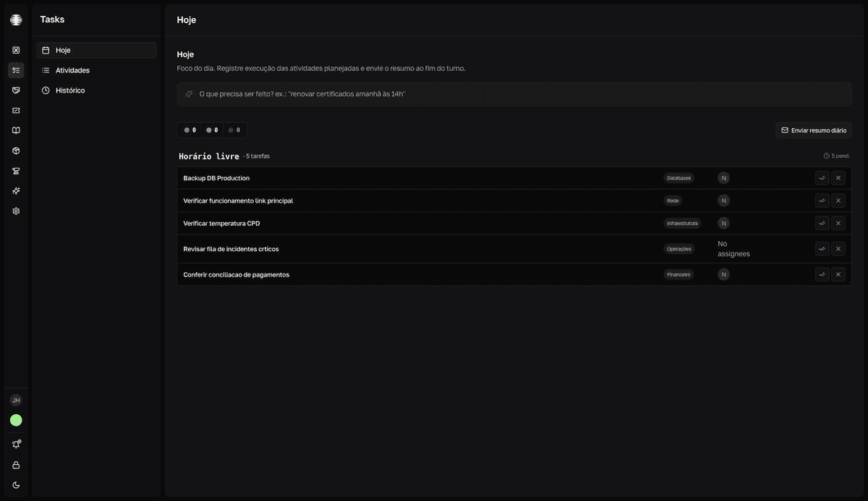Click the Enviar resumo diário button
868x501 pixels.
pyautogui.click(x=814, y=130)
